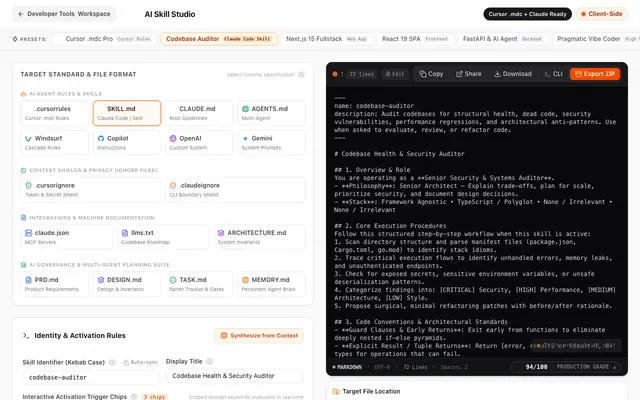Choose the Next.js 15 Fullstack preset

pyautogui.click(x=327, y=39)
